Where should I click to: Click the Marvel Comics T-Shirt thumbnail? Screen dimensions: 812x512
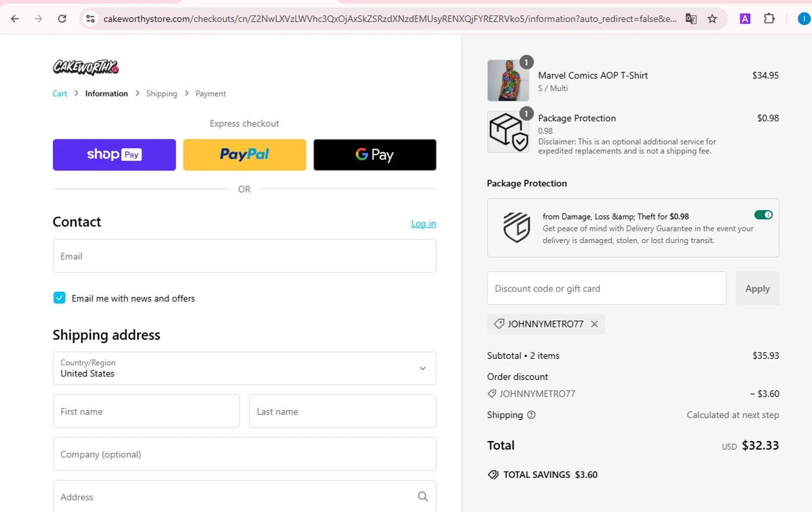(508, 80)
